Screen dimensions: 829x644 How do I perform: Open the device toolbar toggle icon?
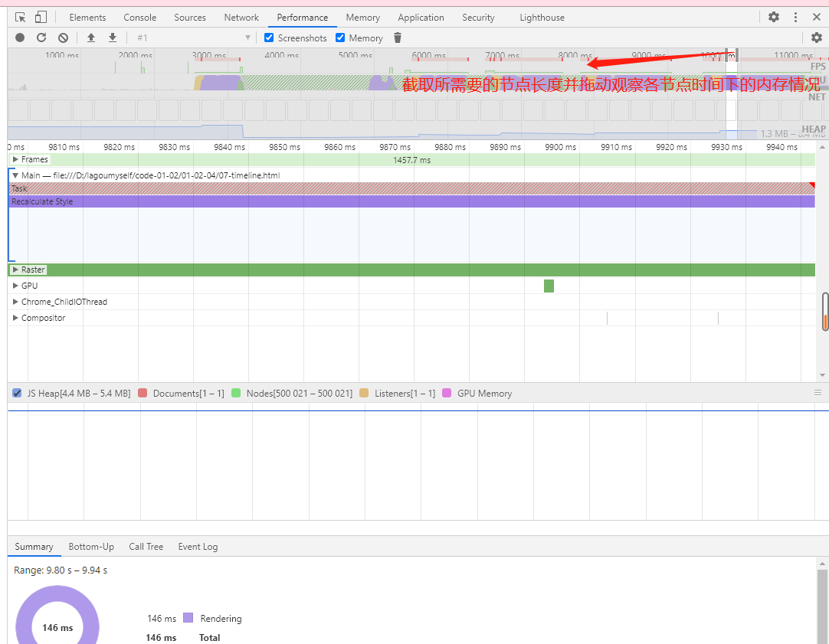pos(42,16)
